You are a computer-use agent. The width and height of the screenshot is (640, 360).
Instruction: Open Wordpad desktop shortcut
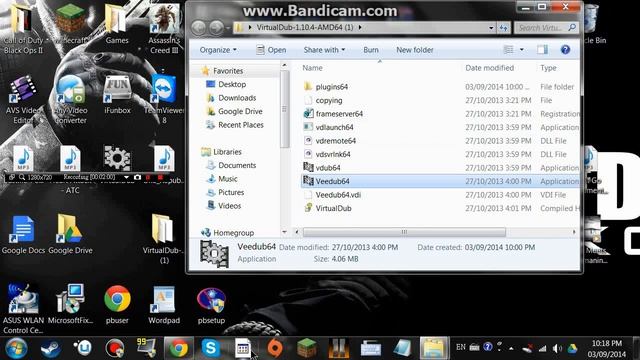(x=164, y=304)
